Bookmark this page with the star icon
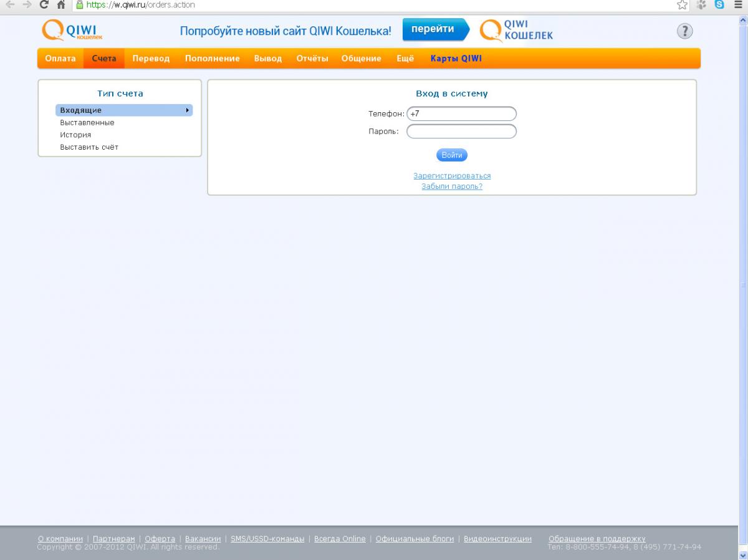Image resolution: width=748 pixels, height=560 pixels. click(682, 4)
